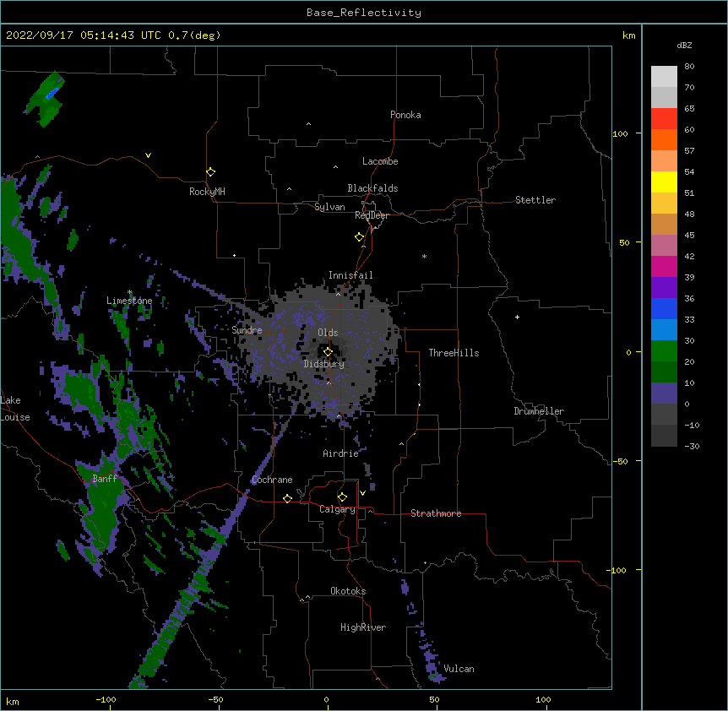Select the blue 36 dBZ legend swatch
The height and width of the screenshot is (711, 728).
click(x=664, y=308)
